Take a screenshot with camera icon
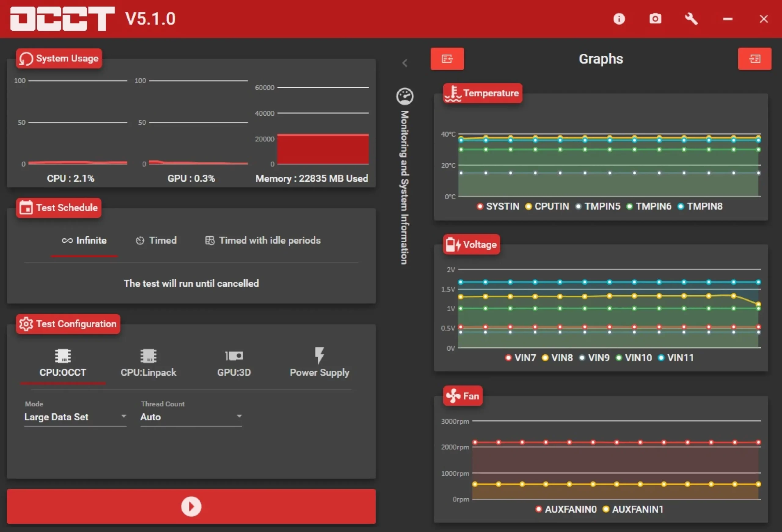 (x=655, y=19)
